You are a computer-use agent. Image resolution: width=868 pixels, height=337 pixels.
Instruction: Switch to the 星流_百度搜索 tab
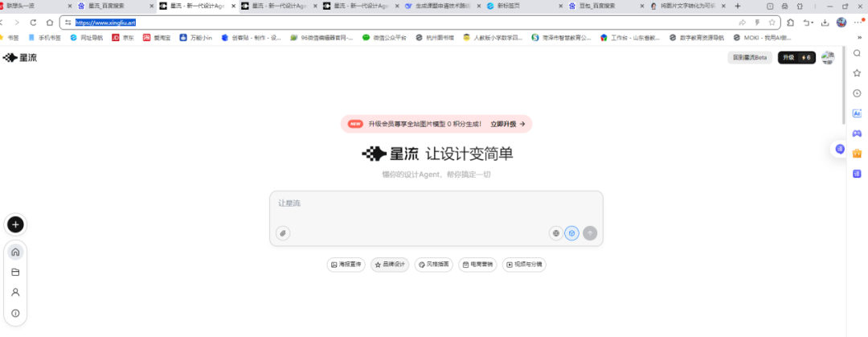pos(117,6)
